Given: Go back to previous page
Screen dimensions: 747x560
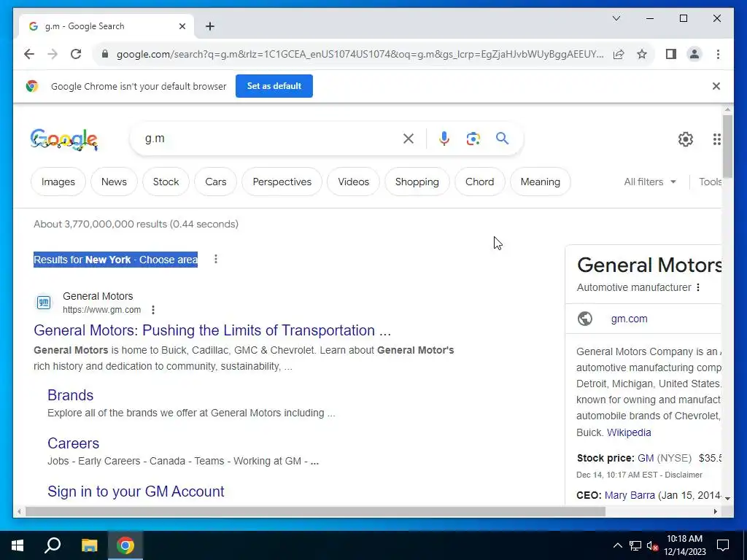Looking at the screenshot, I should pyautogui.click(x=29, y=54).
